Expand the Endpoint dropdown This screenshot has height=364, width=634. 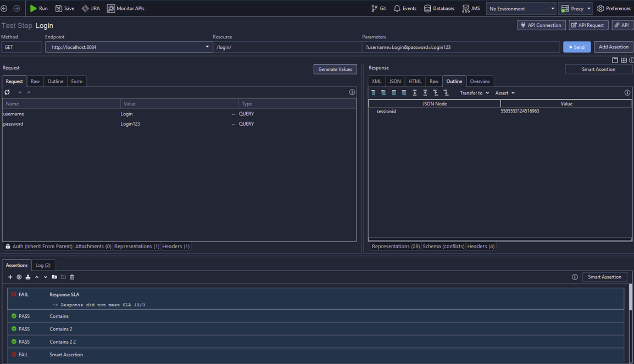point(207,47)
